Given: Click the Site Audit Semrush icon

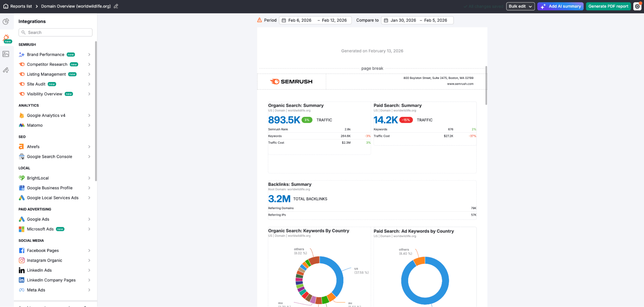Looking at the screenshot, I should click(22, 84).
